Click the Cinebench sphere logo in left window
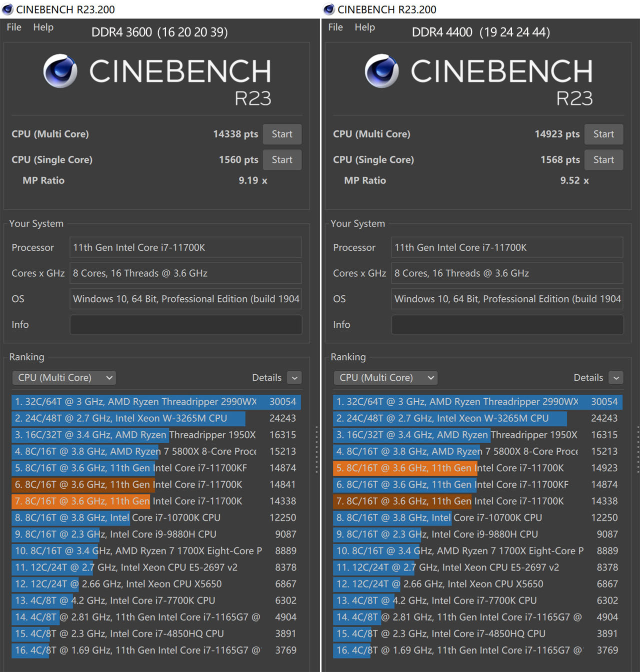640x672 pixels. 60,71
